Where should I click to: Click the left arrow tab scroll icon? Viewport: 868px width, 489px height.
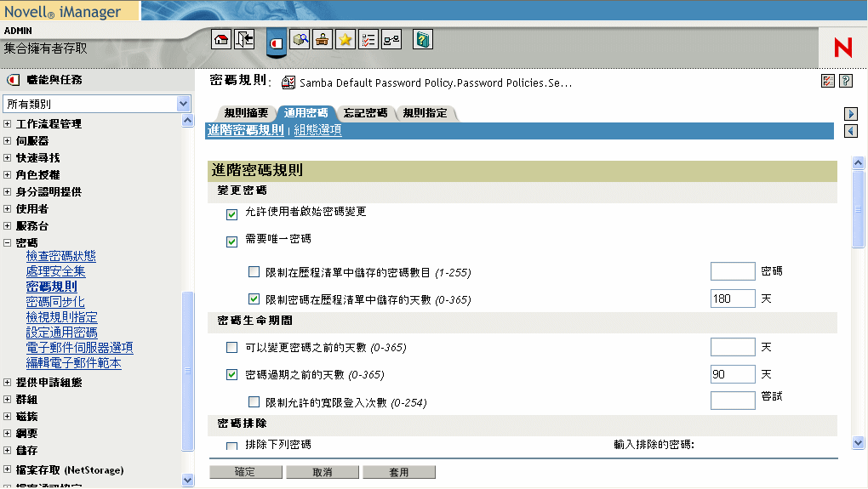[x=851, y=131]
